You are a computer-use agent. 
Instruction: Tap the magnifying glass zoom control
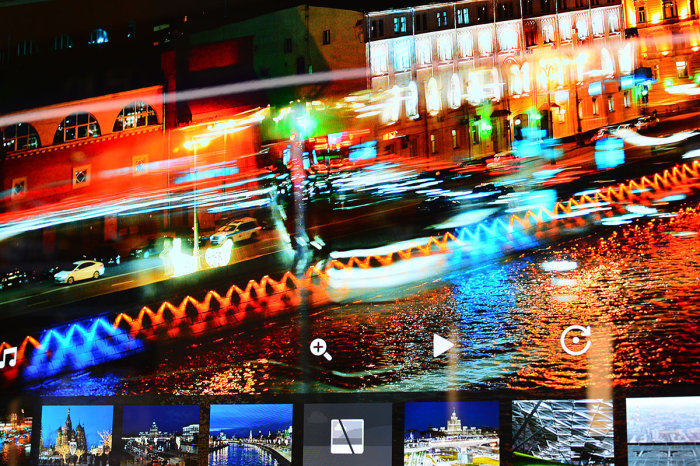coord(320,349)
